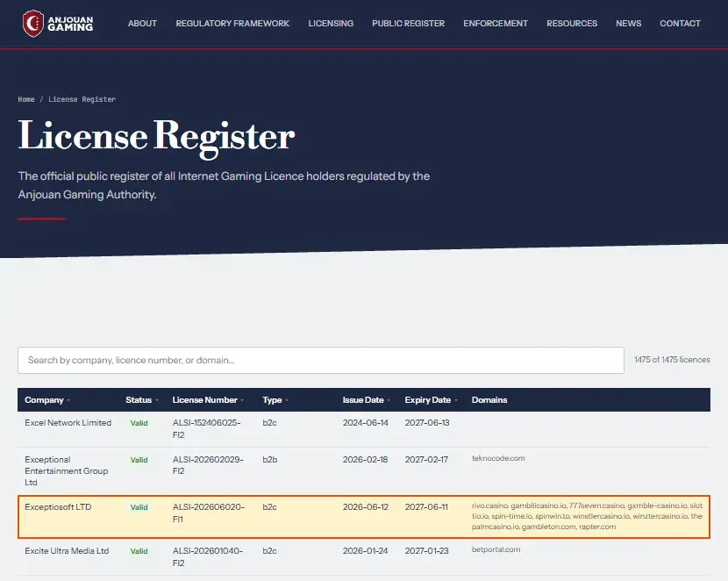
Task: Sort table by Expiry Date column
Action: click(431, 400)
